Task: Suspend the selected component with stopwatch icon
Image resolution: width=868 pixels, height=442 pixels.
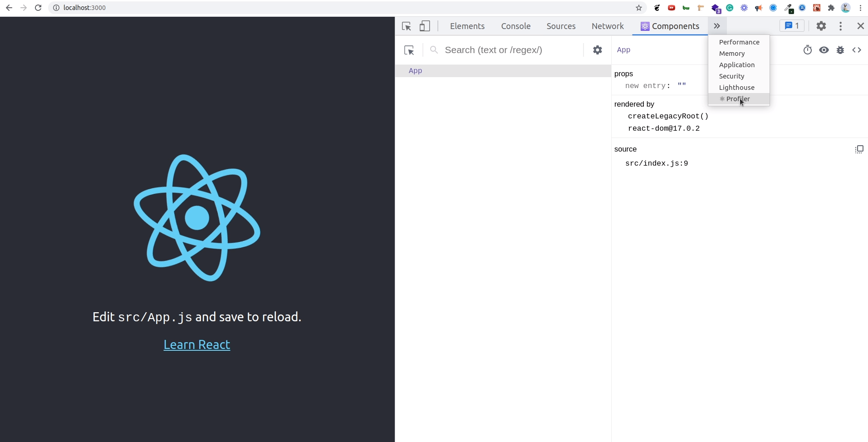Action: click(x=808, y=50)
